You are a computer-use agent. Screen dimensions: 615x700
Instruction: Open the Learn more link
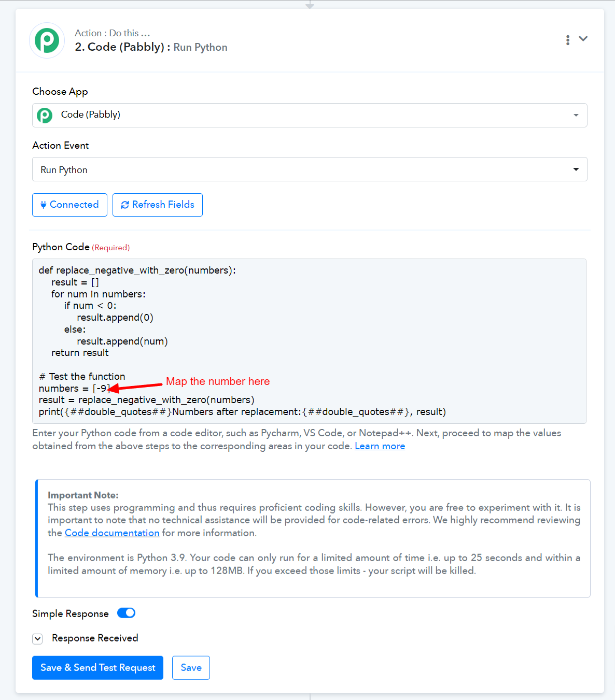[x=380, y=446]
